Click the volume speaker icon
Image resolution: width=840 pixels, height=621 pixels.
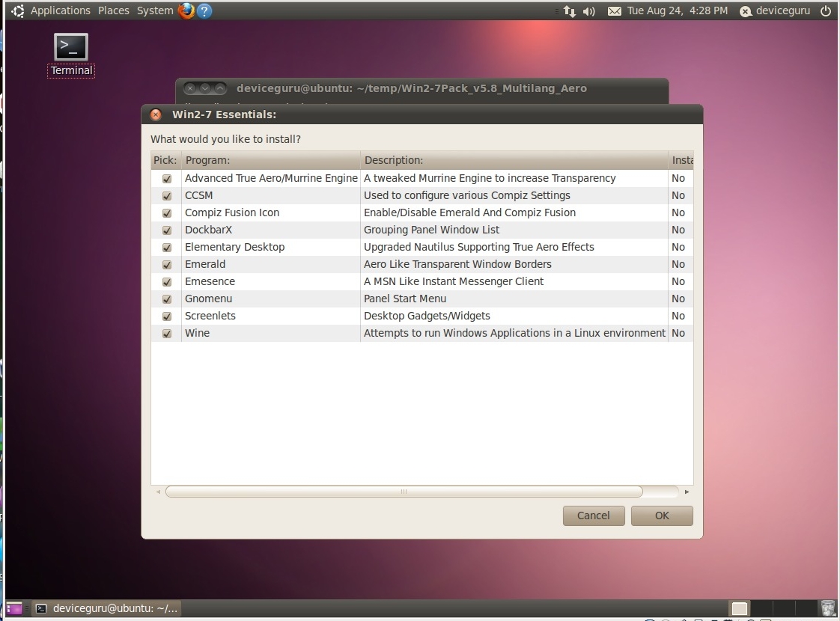(589, 11)
